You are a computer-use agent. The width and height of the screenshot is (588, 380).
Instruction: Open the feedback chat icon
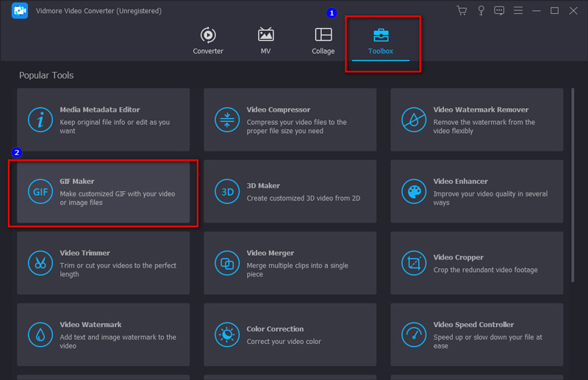point(499,10)
